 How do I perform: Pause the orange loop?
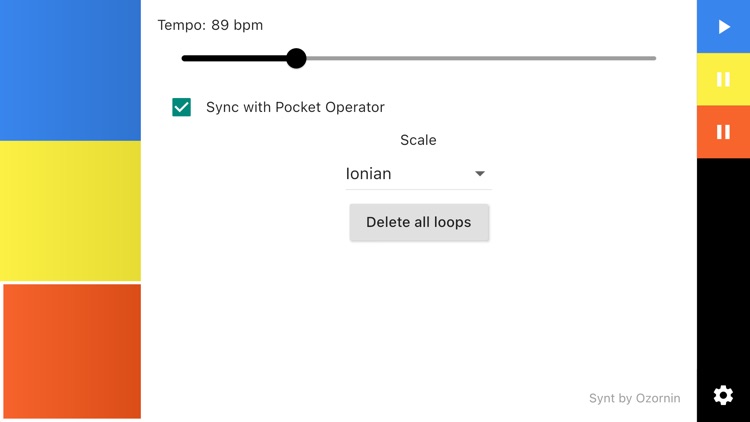[723, 132]
